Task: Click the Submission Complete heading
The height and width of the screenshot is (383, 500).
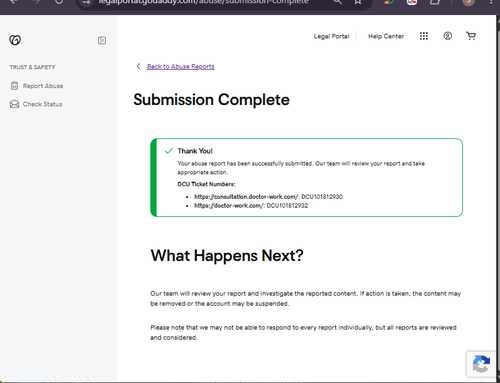Action: [x=211, y=99]
